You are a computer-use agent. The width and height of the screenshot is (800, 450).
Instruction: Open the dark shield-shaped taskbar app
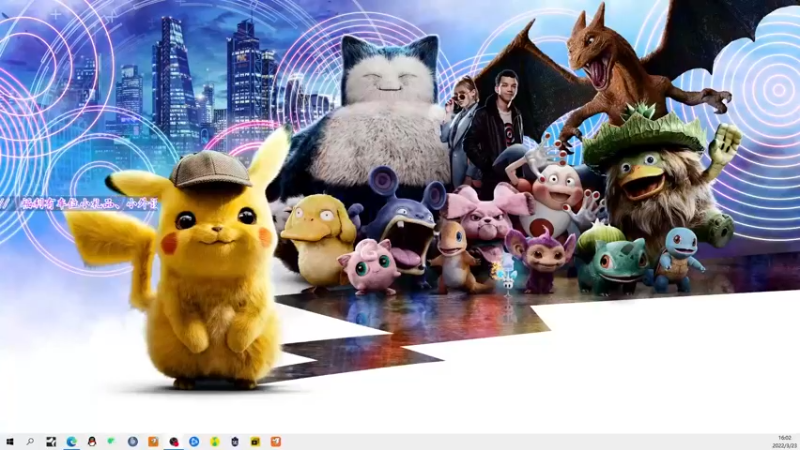click(x=235, y=442)
